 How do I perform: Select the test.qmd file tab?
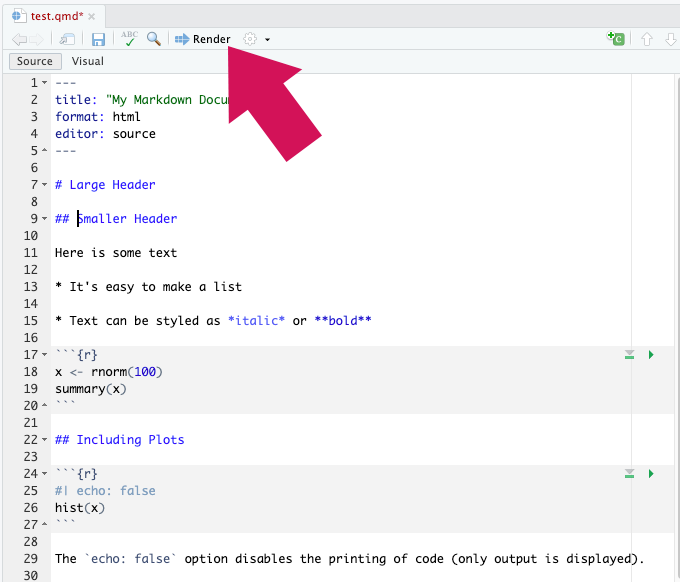coord(56,16)
